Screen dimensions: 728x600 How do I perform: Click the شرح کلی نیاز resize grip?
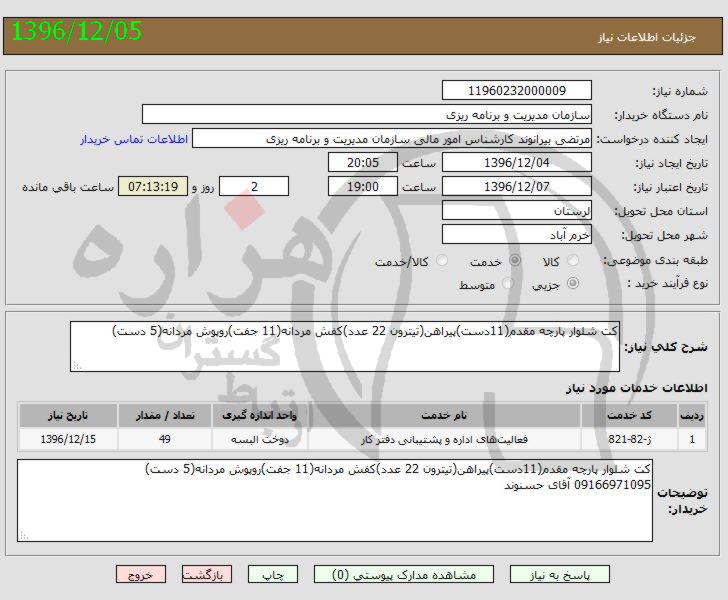(x=77, y=366)
